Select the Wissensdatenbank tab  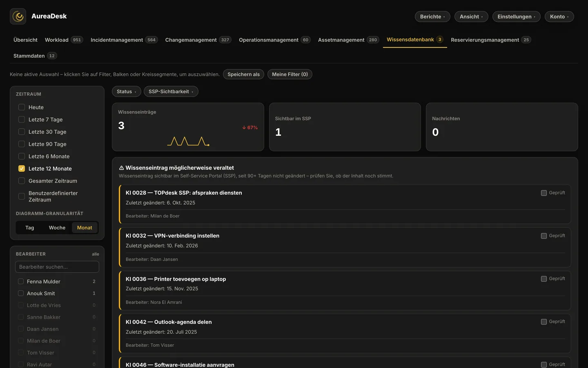415,40
